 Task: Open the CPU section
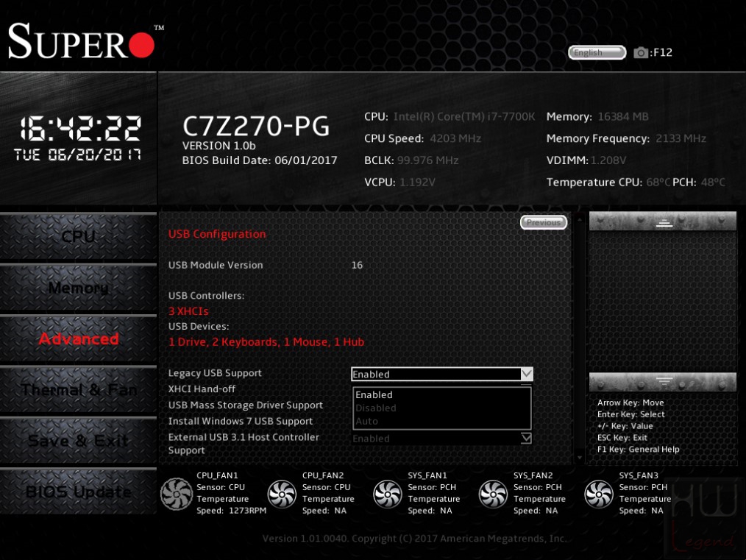(x=79, y=236)
